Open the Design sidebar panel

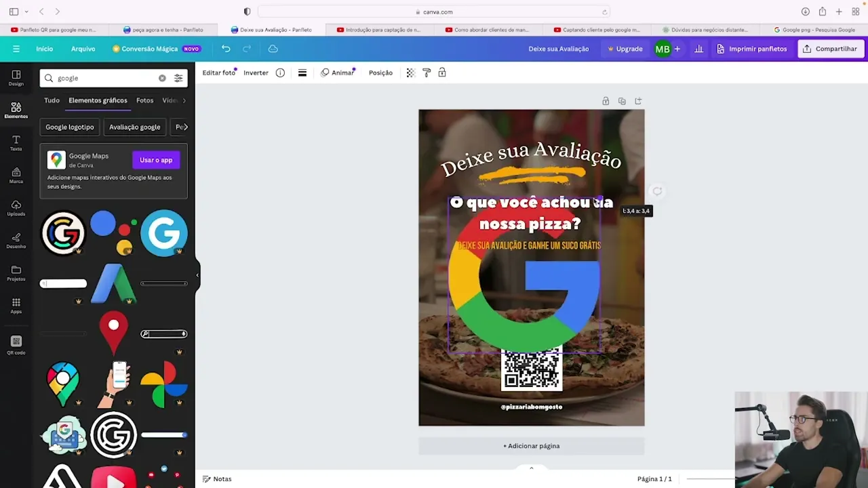[x=16, y=77]
